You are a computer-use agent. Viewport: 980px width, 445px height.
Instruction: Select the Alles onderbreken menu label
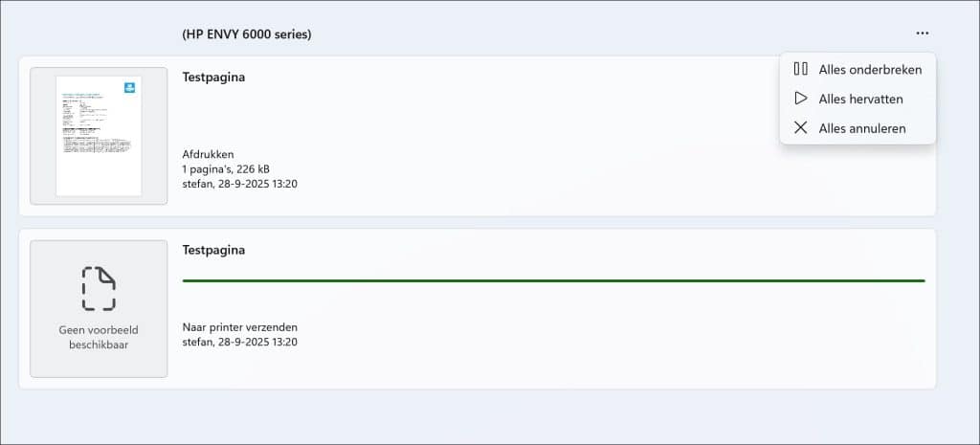pos(870,69)
